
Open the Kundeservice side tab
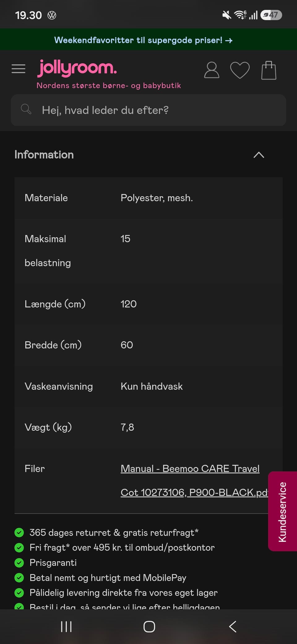[282, 511]
